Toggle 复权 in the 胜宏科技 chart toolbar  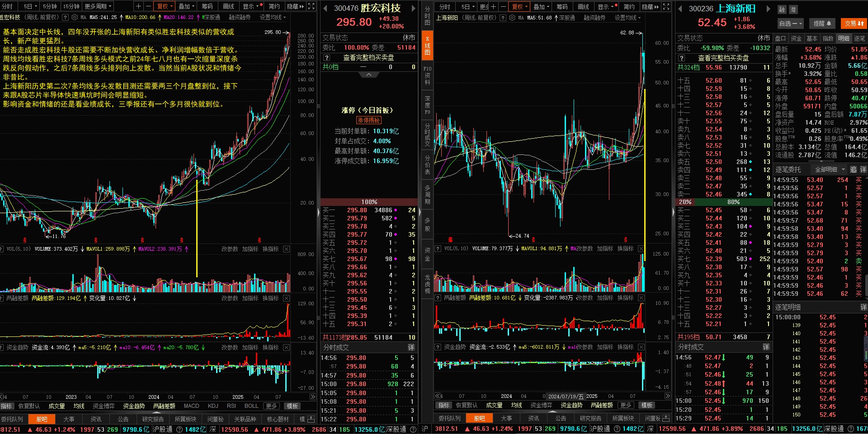coord(164,6)
